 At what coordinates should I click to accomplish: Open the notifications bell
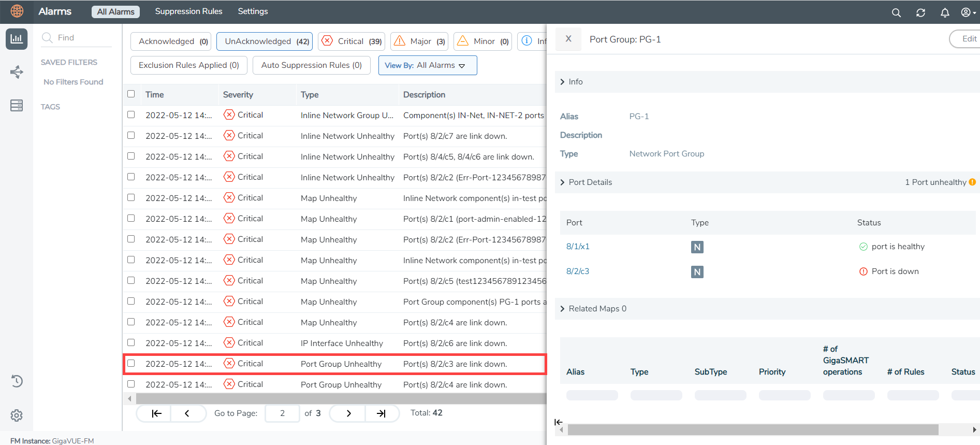[x=945, y=12]
